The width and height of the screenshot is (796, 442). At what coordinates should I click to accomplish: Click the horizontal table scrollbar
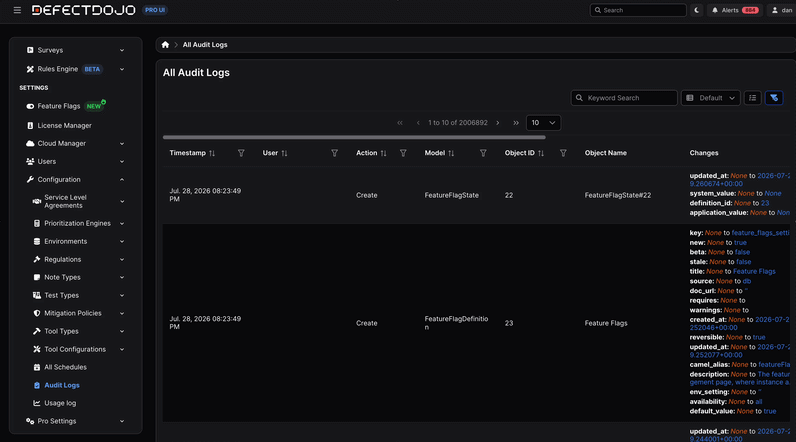(x=354, y=137)
